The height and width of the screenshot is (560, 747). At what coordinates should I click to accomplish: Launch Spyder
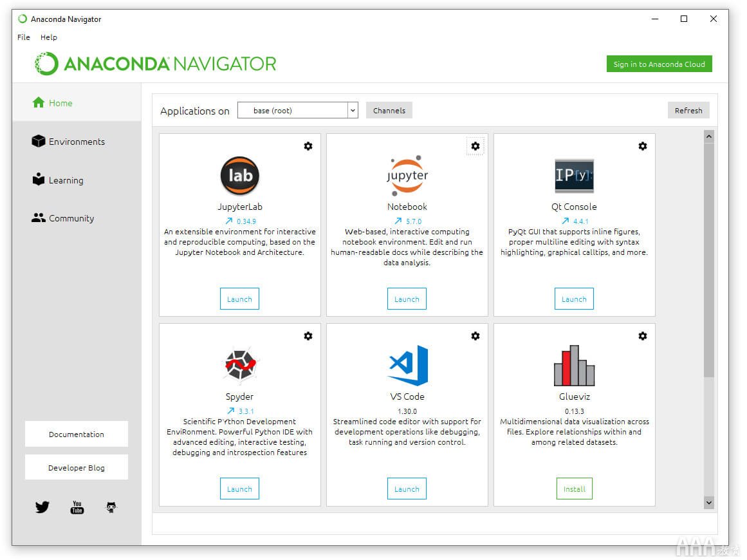click(239, 489)
